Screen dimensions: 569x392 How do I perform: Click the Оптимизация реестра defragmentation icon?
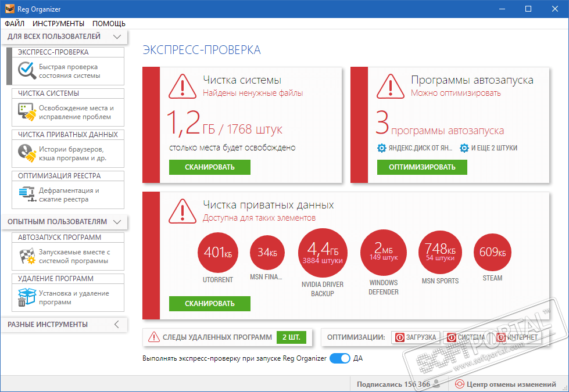click(27, 194)
